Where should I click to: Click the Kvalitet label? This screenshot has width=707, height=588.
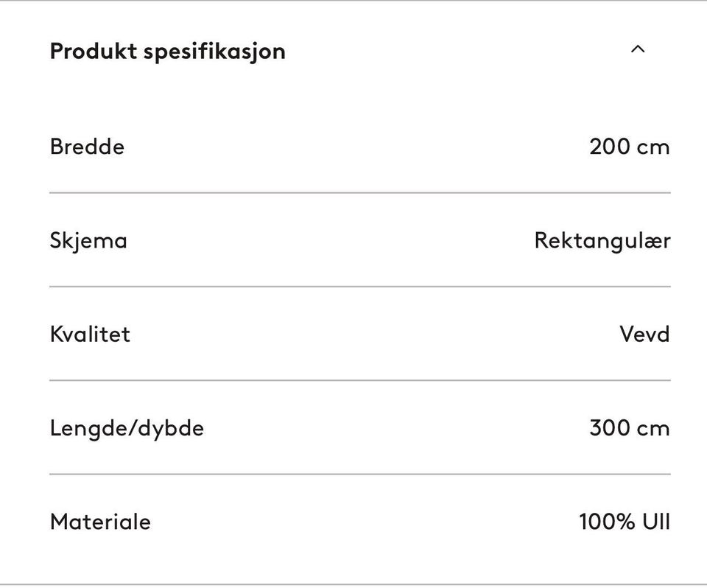pyautogui.click(x=90, y=334)
